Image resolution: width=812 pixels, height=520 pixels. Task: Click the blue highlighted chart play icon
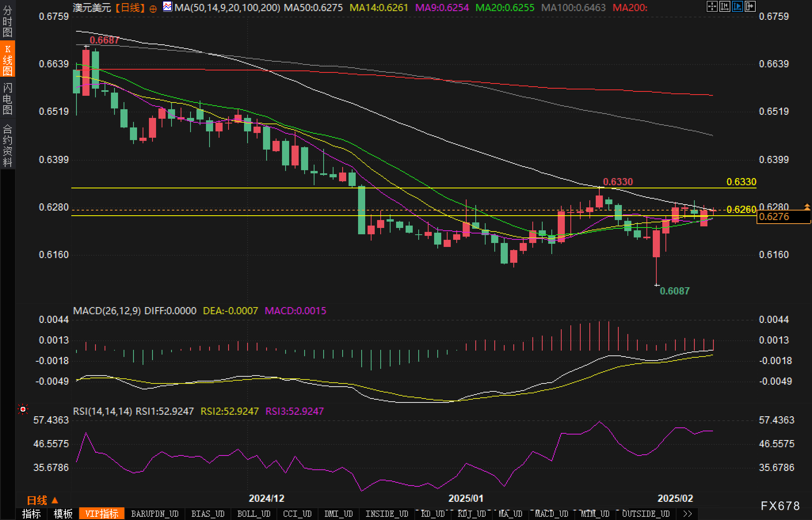737,6
